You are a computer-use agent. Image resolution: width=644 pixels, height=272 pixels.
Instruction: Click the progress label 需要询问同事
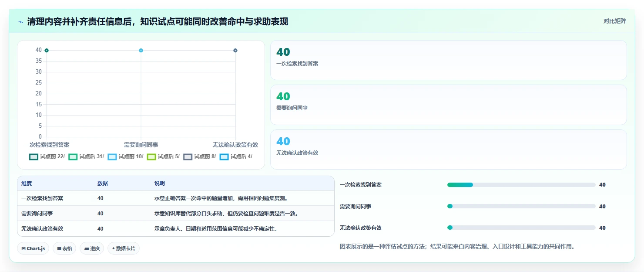coord(356,206)
